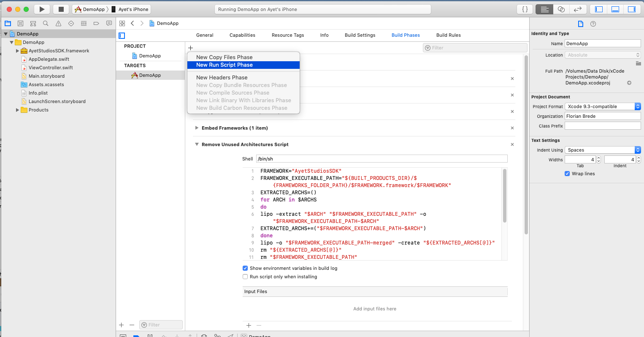The image size is (644, 337).
Task: Remove the Embed Frameworks phase
Action: tap(512, 128)
